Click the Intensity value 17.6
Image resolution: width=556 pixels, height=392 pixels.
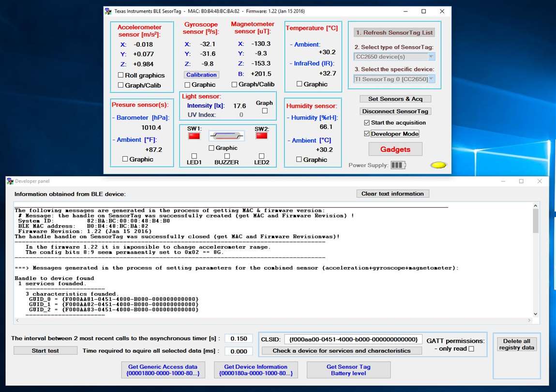click(x=240, y=106)
